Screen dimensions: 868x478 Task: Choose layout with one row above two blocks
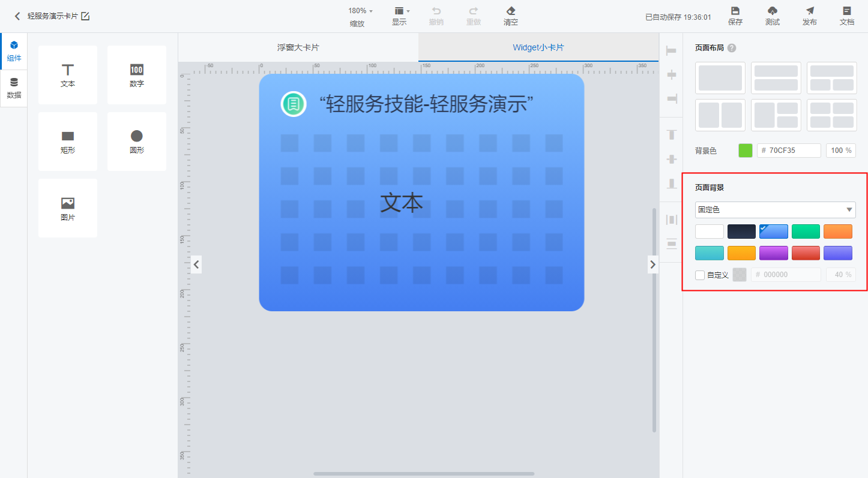tap(832, 78)
